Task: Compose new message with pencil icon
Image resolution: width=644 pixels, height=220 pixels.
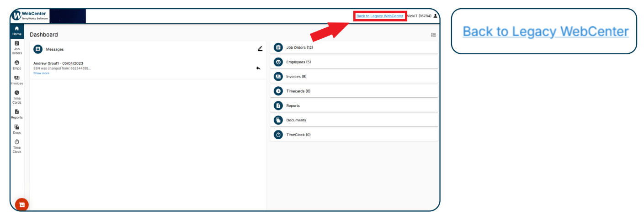Action: point(260,48)
